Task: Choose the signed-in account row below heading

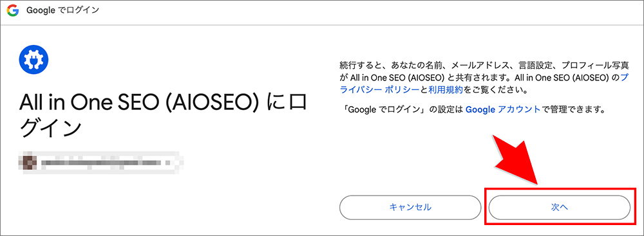Action: click(x=100, y=163)
